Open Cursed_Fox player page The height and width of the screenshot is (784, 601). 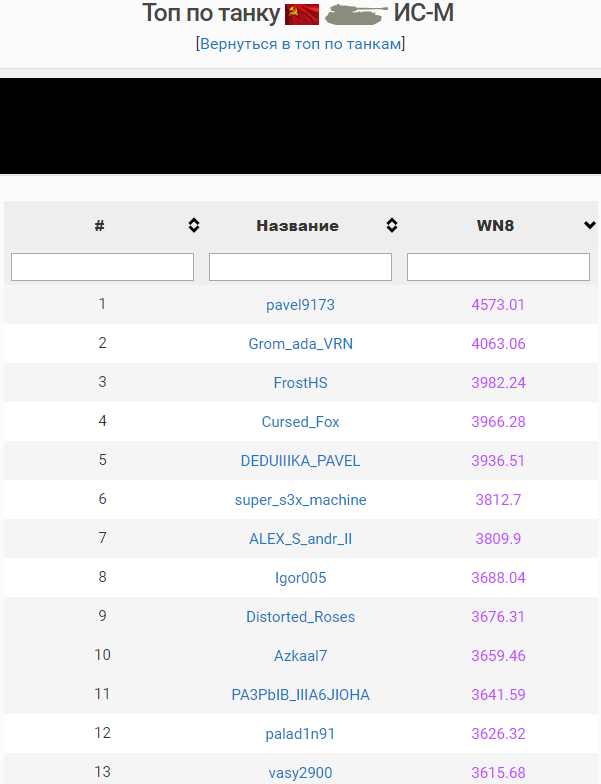[x=300, y=422]
